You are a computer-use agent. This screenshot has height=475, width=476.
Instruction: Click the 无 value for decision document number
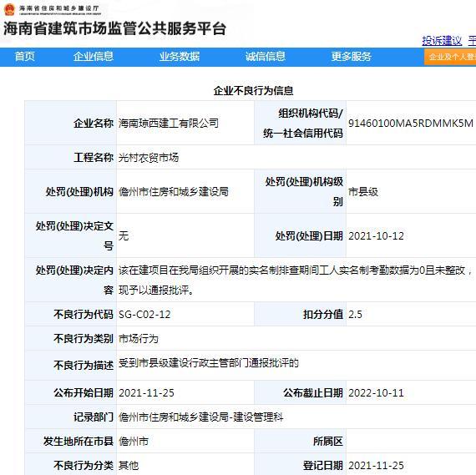coord(124,236)
